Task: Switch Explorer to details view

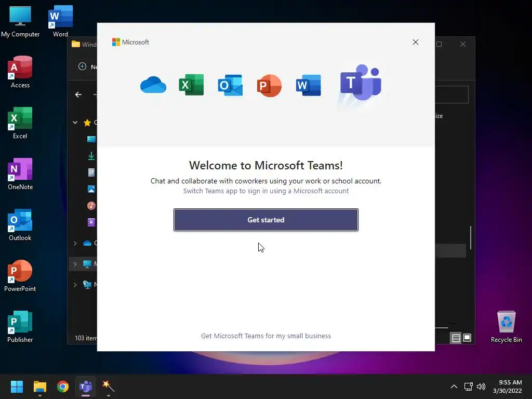Action: [x=456, y=338]
